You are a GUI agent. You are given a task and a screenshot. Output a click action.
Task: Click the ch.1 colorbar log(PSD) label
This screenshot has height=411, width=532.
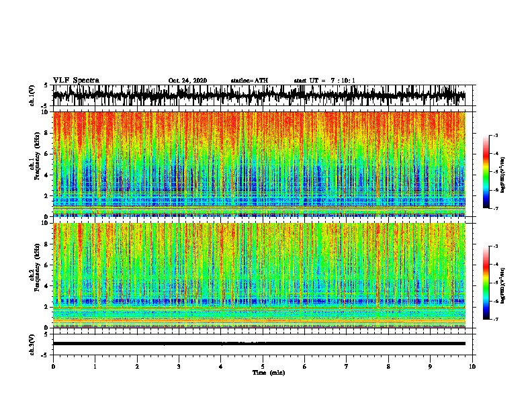(503, 175)
